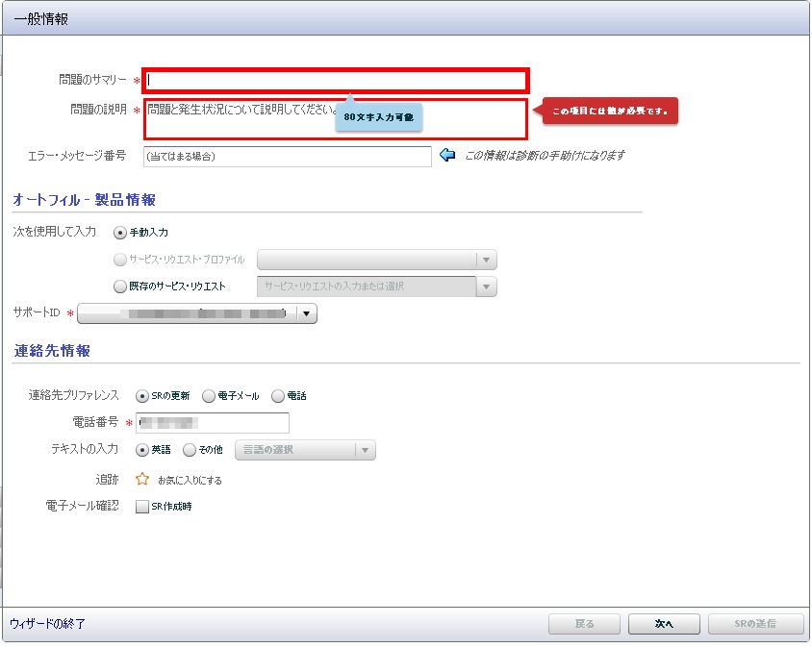Expand the service request profile dropdown
The width and height of the screenshot is (812, 648).
pos(487,260)
